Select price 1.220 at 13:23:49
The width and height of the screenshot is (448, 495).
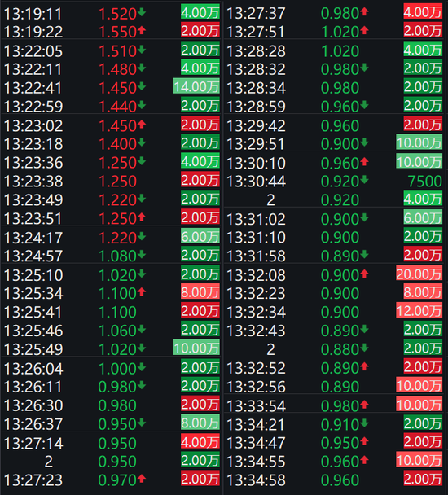point(117,199)
